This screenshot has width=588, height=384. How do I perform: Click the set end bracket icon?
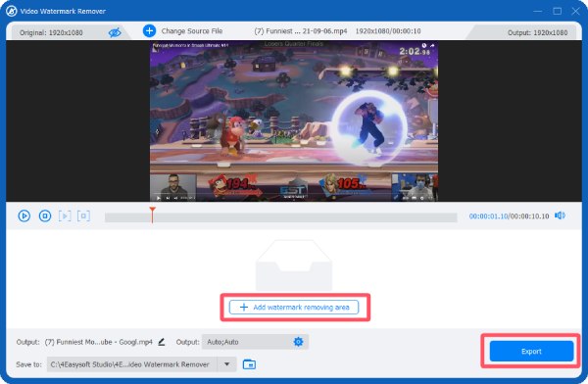[83, 216]
